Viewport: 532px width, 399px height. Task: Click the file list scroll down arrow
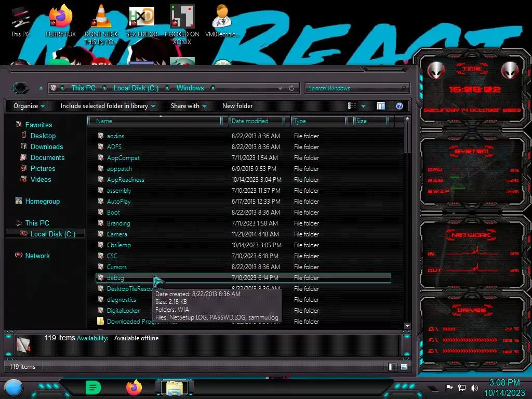pyautogui.click(x=407, y=326)
